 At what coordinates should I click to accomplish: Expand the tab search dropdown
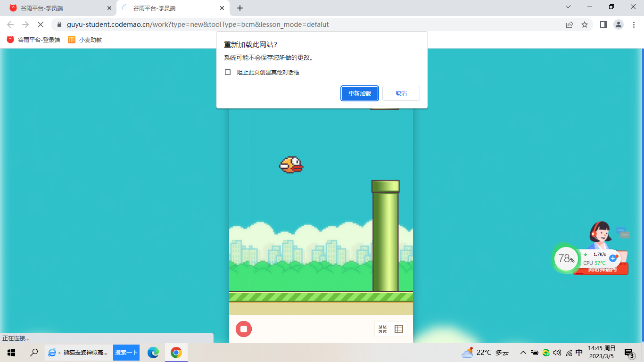pos(568,7)
